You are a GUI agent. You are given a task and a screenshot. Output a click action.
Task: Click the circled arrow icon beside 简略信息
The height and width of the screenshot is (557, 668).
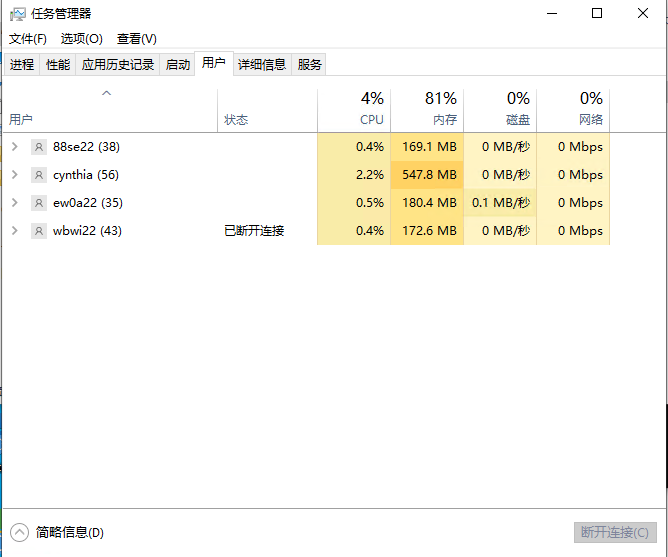pos(19,532)
